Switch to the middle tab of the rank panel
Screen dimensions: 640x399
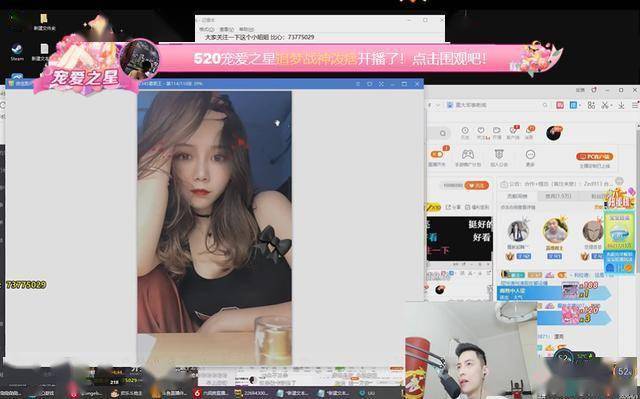point(558,196)
